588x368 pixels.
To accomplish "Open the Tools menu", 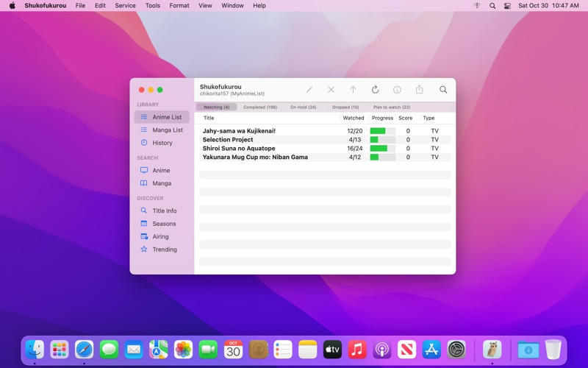I will (153, 6).
